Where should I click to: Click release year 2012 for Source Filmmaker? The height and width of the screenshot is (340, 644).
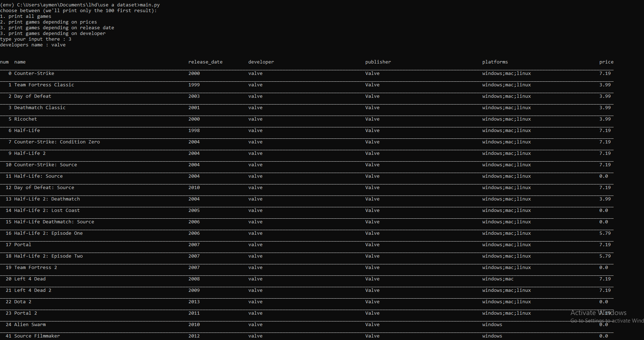click(194, 336)
